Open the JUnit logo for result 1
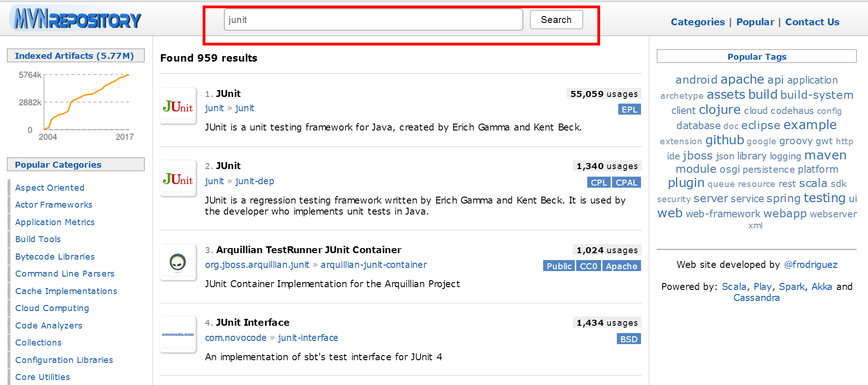The width and height of the screenshot is (868, 385). click(x=178, y=106)
